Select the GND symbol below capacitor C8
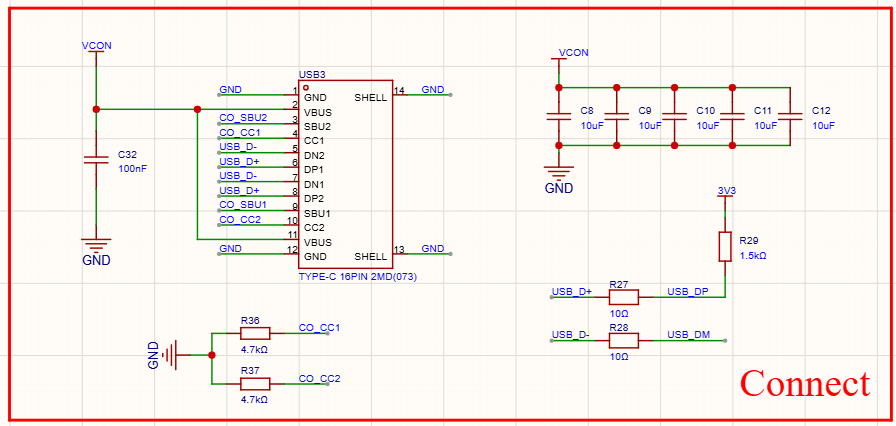The image size is (896, 426). pos(559,174)
